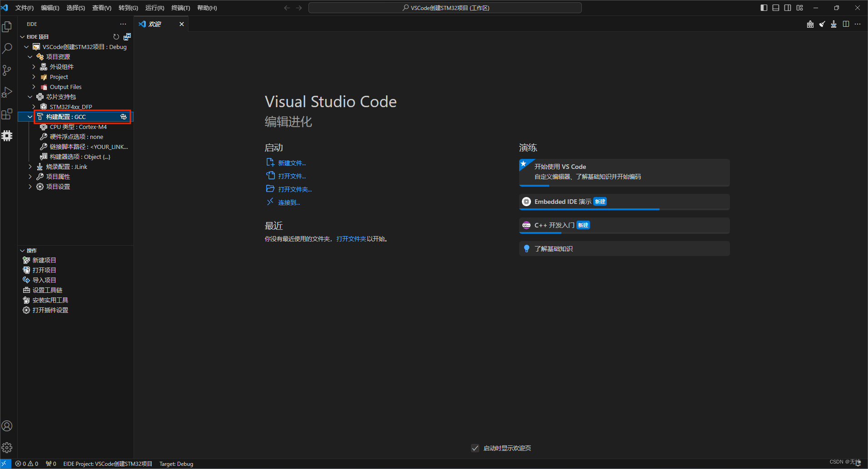Image resolution: width=868 pixels, height=469 pixels.
Task: Open the Search view in activity bar
Action: tap(7, 49)
